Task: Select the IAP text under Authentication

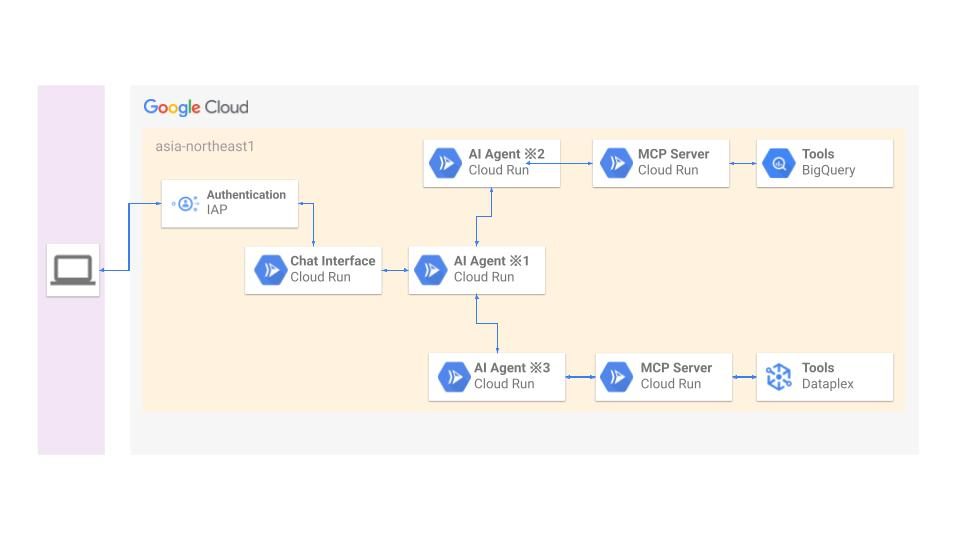Action: [217, 210]
